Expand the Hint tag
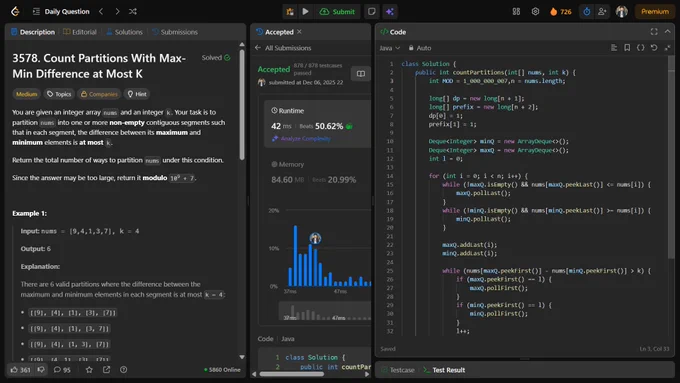The height and width of the screenshot is (383, 680). (137, 94)
